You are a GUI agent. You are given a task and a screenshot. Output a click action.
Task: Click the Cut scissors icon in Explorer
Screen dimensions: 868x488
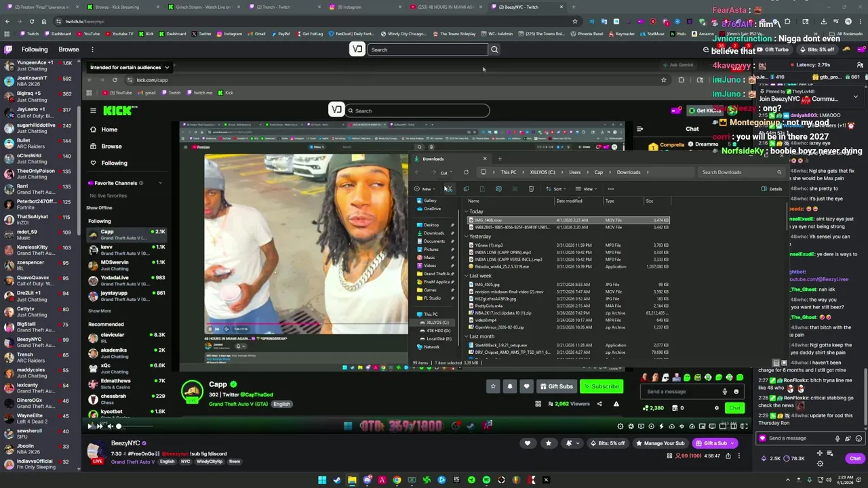coord(448,189)
